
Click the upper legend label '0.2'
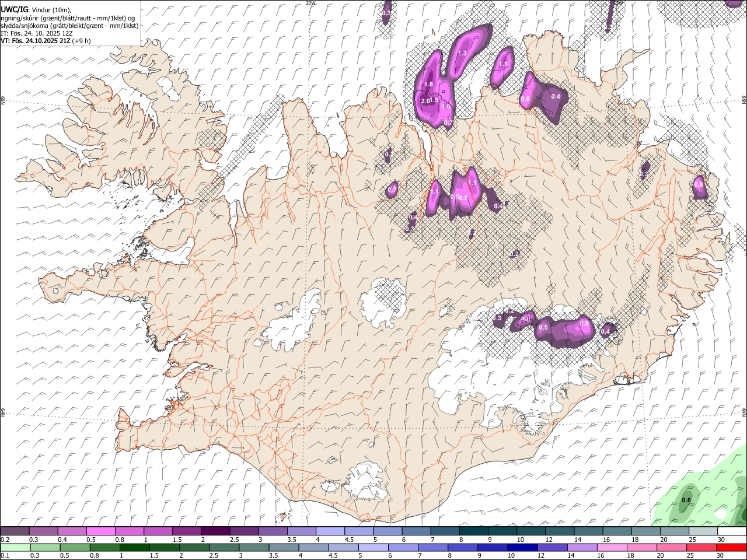4,540
